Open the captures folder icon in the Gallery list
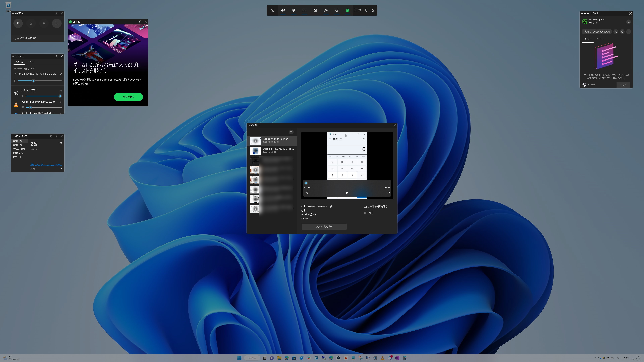 point(291,132)
